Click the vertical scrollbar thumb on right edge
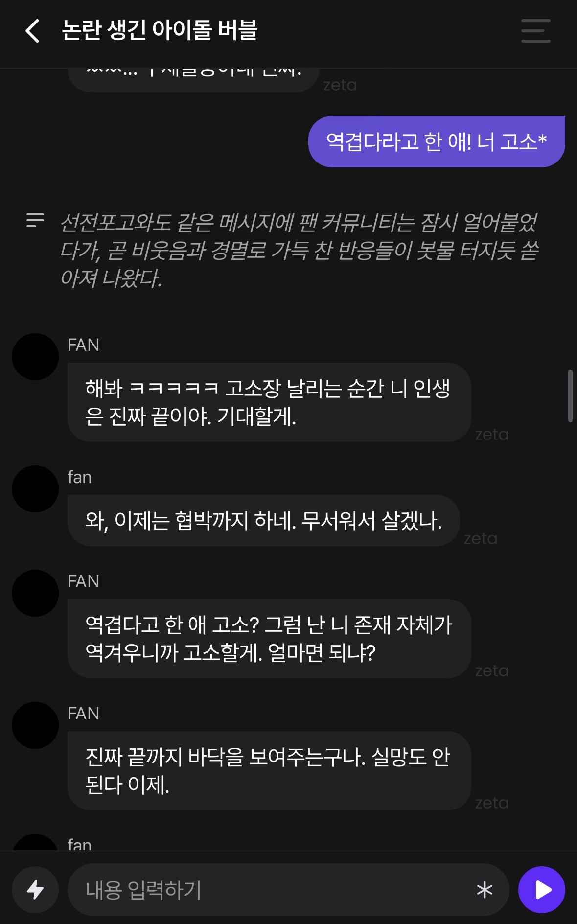Viewport: 577px width, 924px height. click(570, 396)
